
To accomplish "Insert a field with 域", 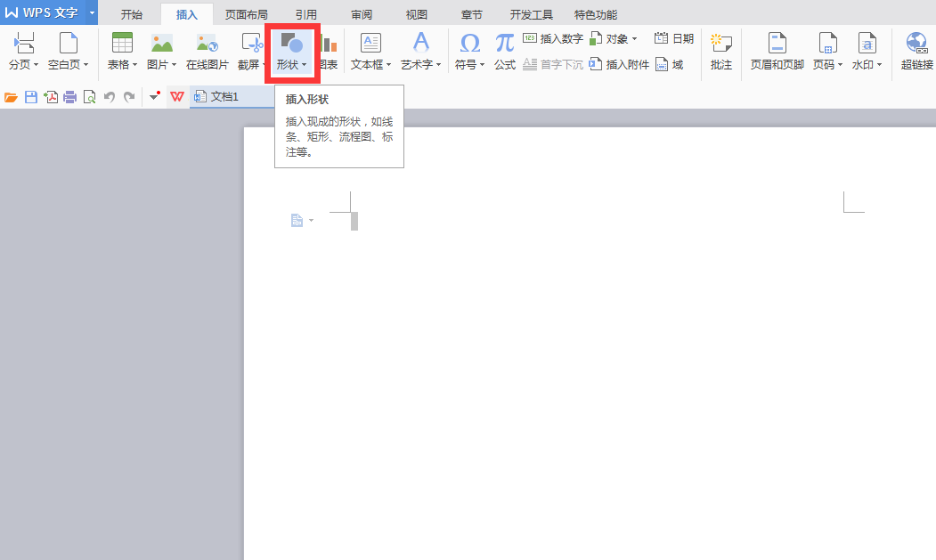I will click(669, 64).
